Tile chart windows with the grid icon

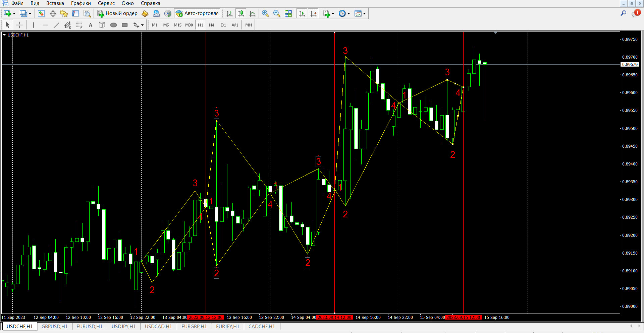coord(288,13)
